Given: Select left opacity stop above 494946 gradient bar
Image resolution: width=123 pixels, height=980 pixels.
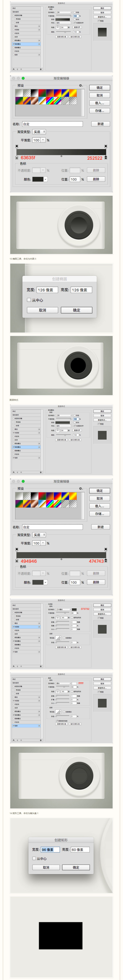Looking at the screenshot, I should pos(17,549).
